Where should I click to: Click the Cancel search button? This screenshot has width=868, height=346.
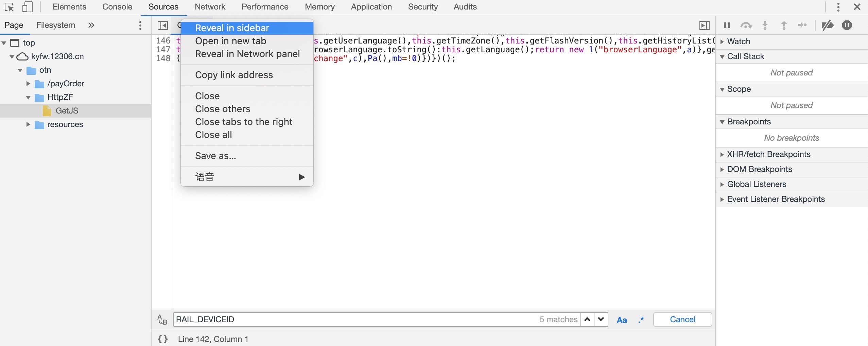pos(682,319)
